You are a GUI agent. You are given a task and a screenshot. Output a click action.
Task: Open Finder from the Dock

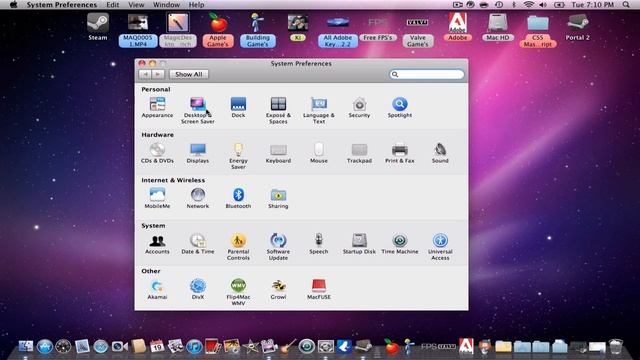[26, 346]
